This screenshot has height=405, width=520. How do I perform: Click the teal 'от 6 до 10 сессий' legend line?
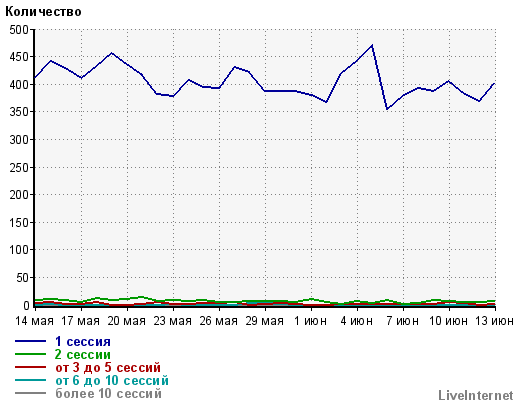[30, 380]
